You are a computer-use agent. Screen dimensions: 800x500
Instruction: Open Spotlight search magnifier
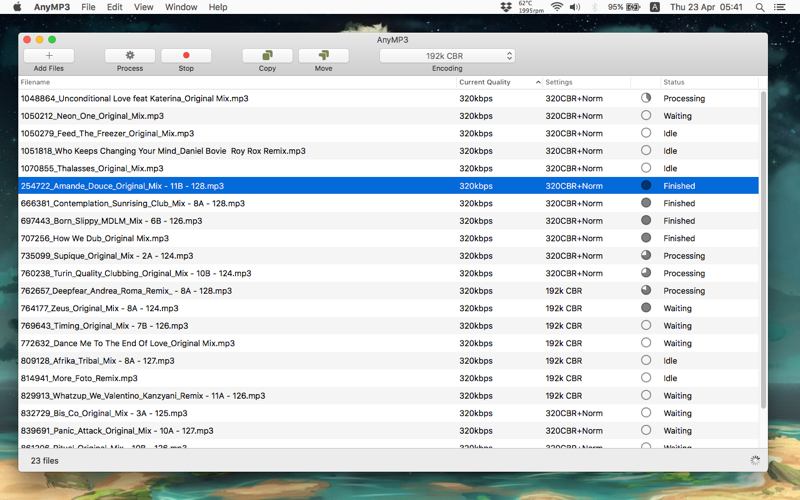click(760, 7)
